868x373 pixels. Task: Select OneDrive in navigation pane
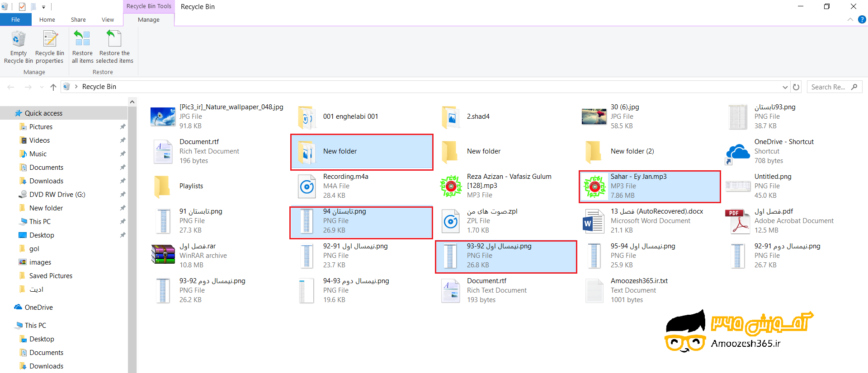[x=39, y=308]
